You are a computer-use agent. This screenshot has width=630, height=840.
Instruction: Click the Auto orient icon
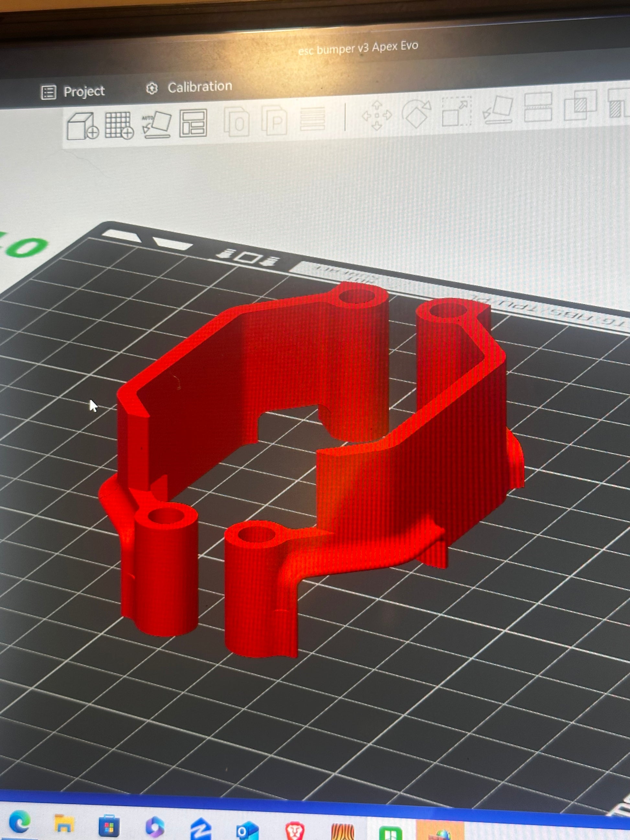click(x=156, y=124)
